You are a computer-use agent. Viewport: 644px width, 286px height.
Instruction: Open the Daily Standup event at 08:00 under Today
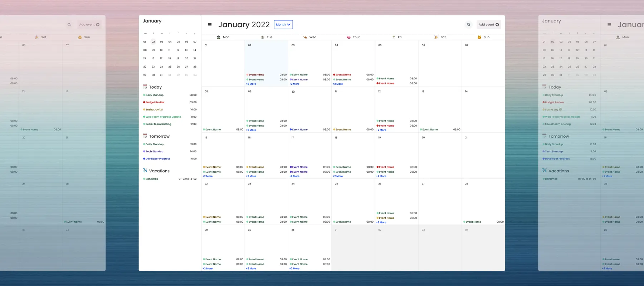(170, 95)
